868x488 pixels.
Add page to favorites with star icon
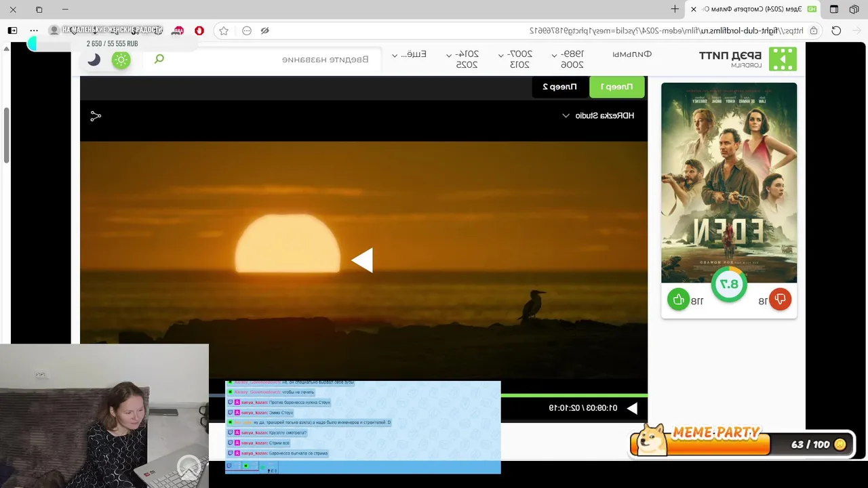(224, 30)
